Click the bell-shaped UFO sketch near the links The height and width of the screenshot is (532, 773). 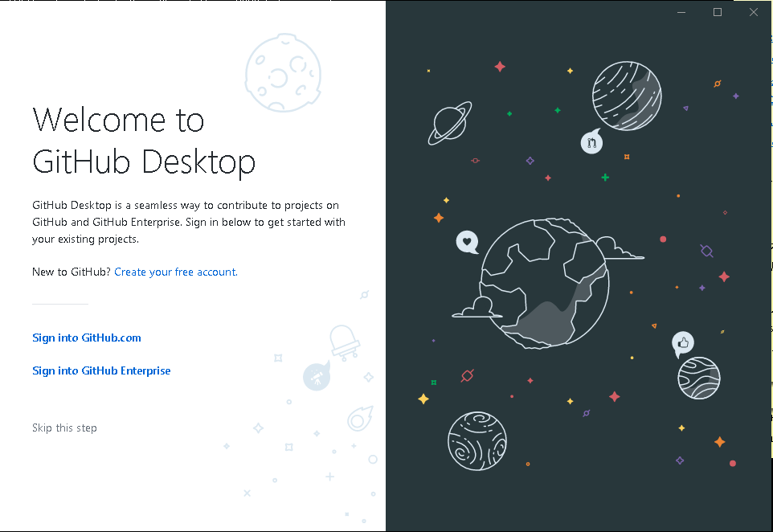345,341
